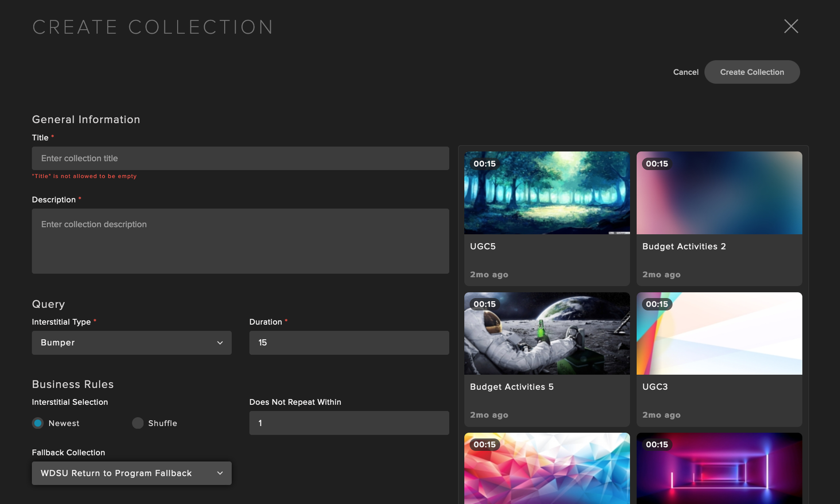Open the Fallback Collection dropdown

(x=132, y=473)
